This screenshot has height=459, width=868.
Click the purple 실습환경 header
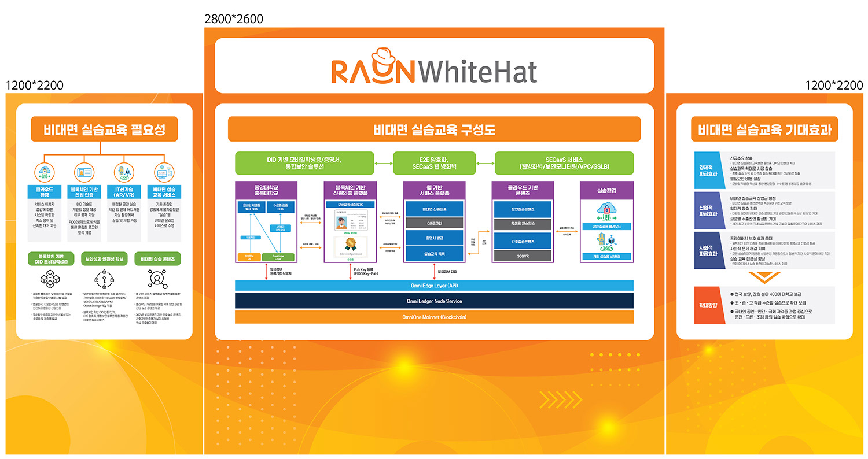pos(606,190)
